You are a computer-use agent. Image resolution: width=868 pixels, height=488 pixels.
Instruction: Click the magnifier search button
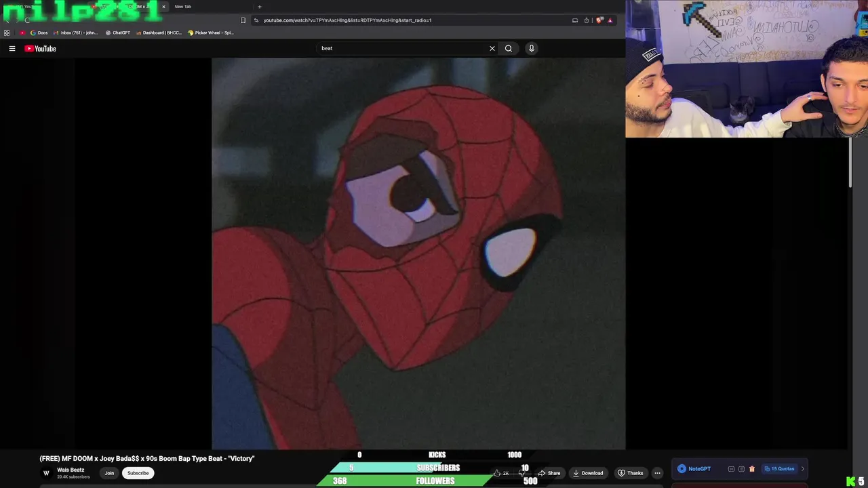pos(509,48)
